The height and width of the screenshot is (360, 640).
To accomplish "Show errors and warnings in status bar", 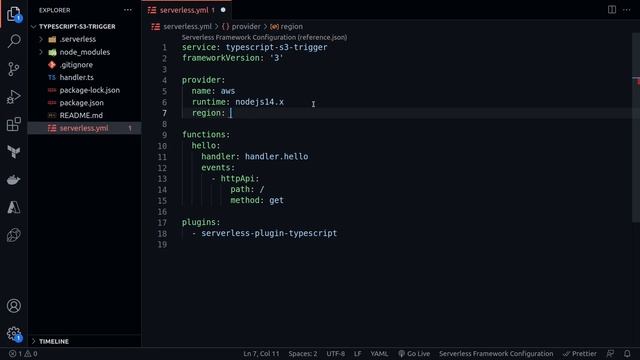I will pyautogui.click(x=23, y=353).
